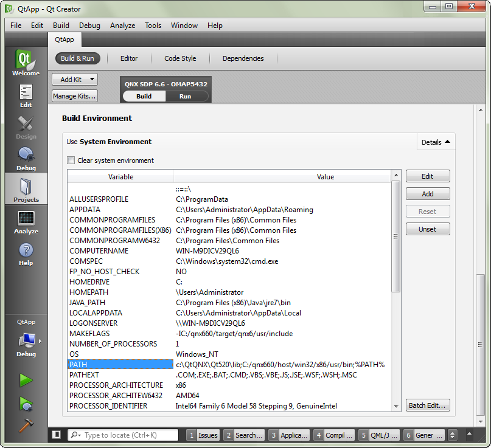The image size is (491, 448).
Task: Switch to Edit mode
Action: pos(26,95)
